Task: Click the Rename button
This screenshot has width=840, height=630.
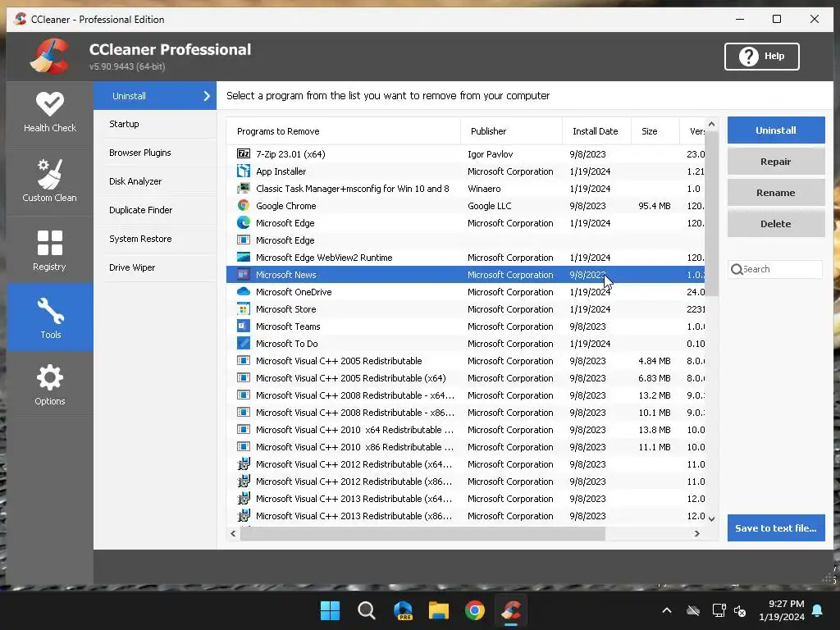Action: (776, 192)
